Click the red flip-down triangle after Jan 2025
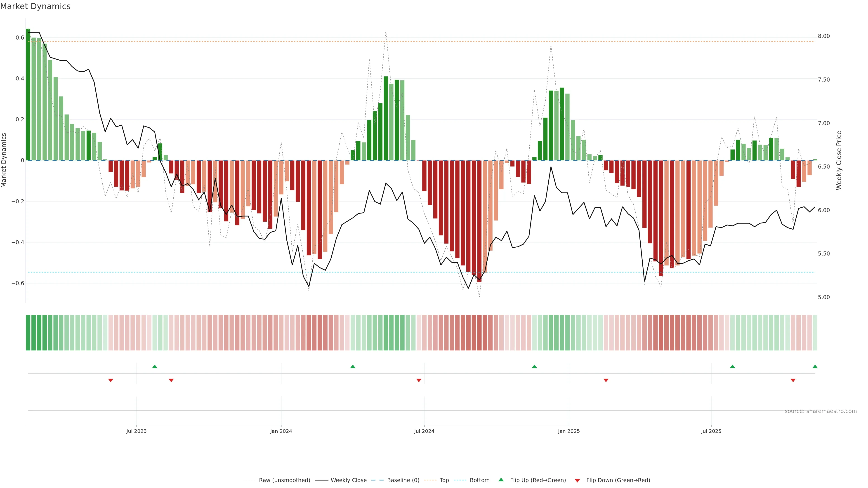The height and width of the screenshot is (488, 868). tap(606, 380)
